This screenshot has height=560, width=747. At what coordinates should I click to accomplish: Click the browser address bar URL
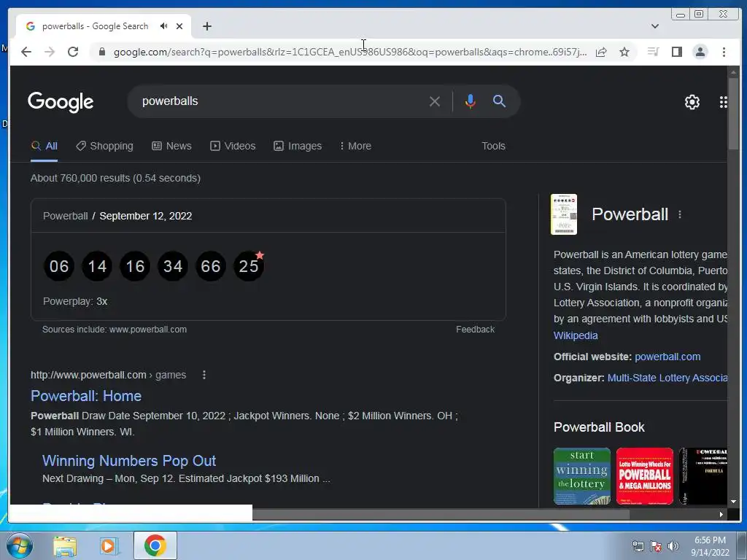[350, 52]
